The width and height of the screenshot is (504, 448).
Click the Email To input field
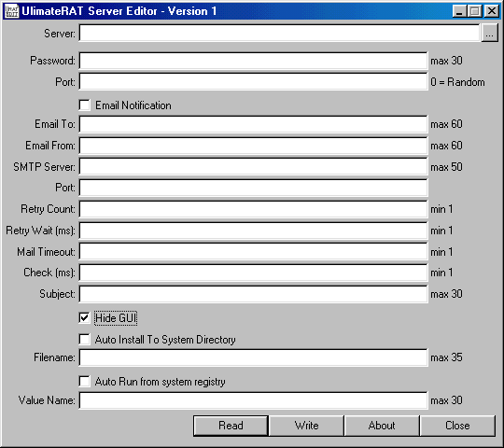pyautogui.click(x=253, y=124)
